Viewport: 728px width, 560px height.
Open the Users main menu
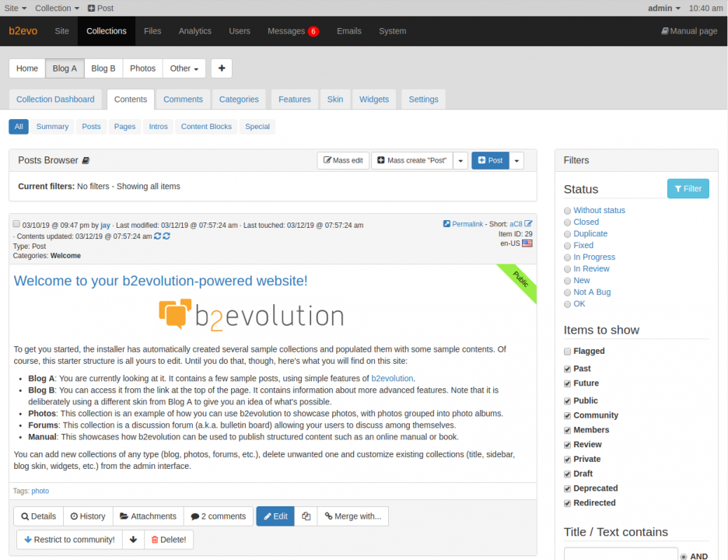coord(240,31)
